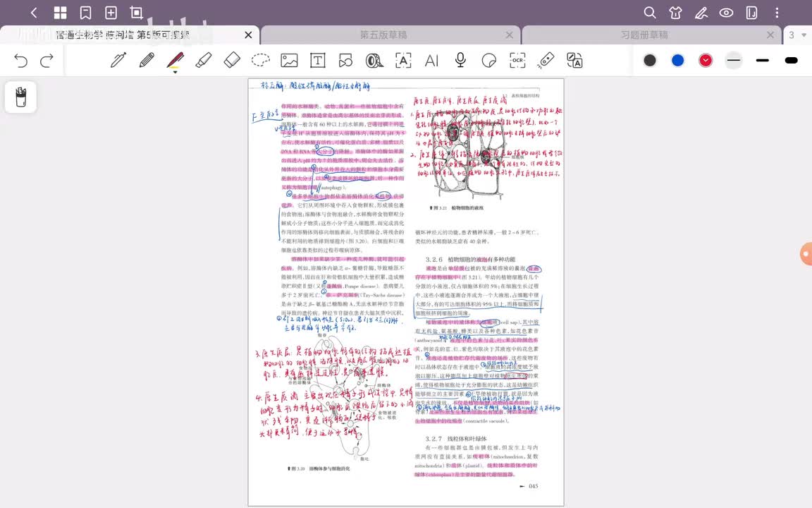Open the pen holder floating button
The width and height of the screenshot is (812, 508).
click(20, 97)
